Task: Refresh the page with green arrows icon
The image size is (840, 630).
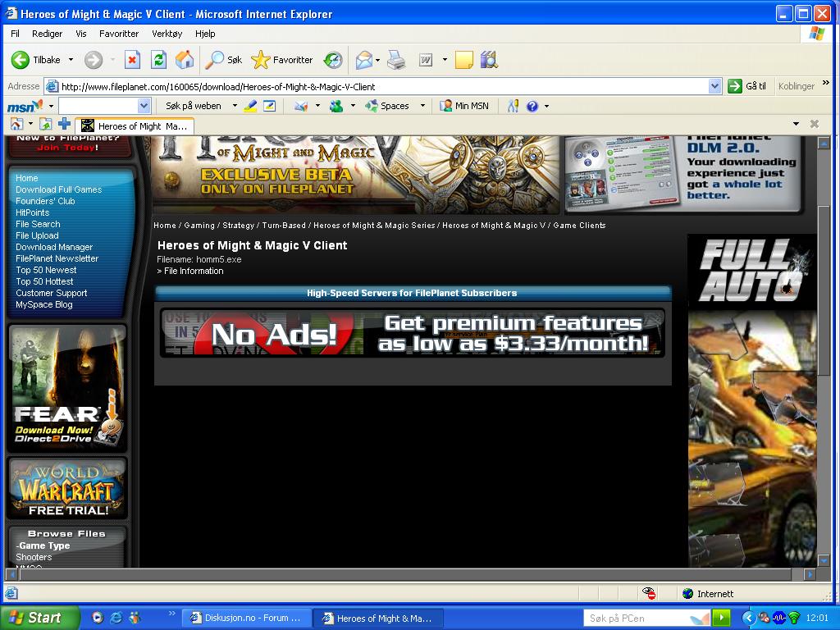Action: coord(158,59)
